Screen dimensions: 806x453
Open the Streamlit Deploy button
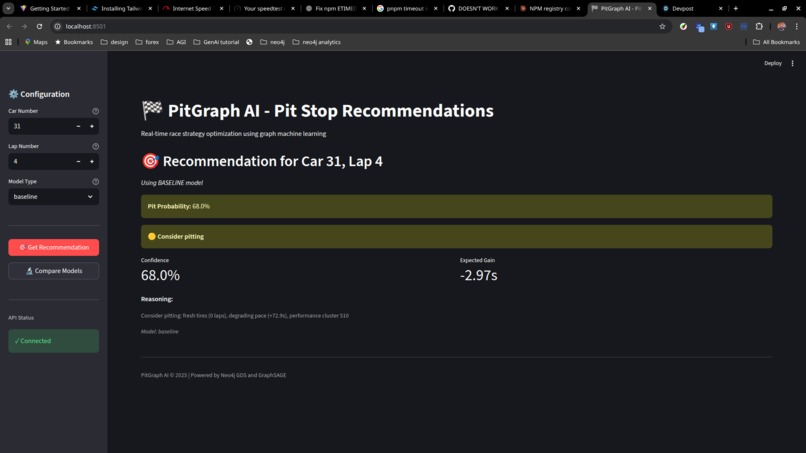[773, 63]
